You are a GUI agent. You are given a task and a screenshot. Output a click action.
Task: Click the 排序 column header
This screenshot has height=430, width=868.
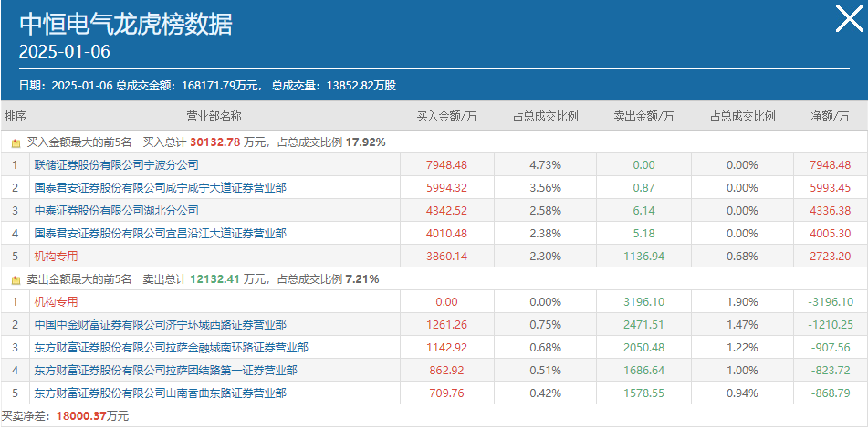tap(15, 116)
